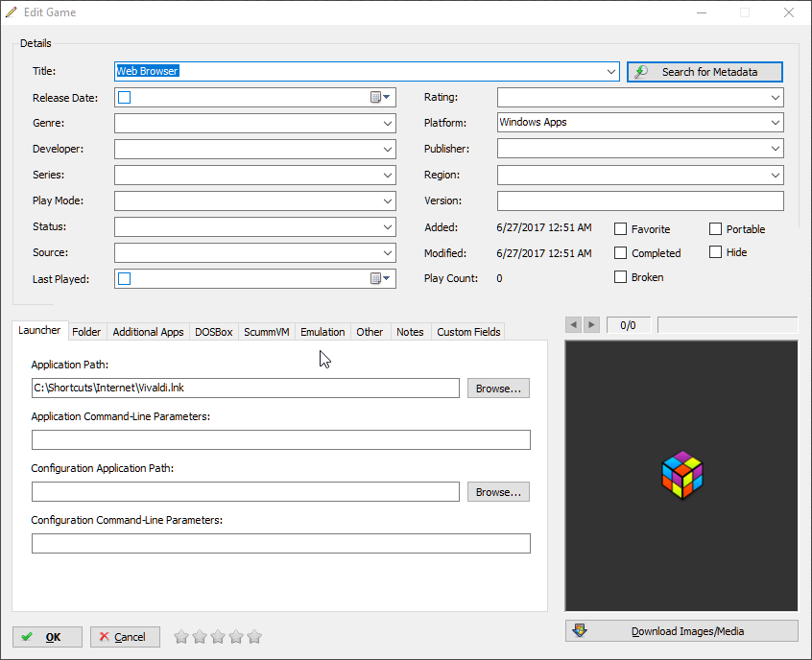Screen dimensions: 812x660
Task: Open the Additional Apps tab
Action: coord(148,332)
